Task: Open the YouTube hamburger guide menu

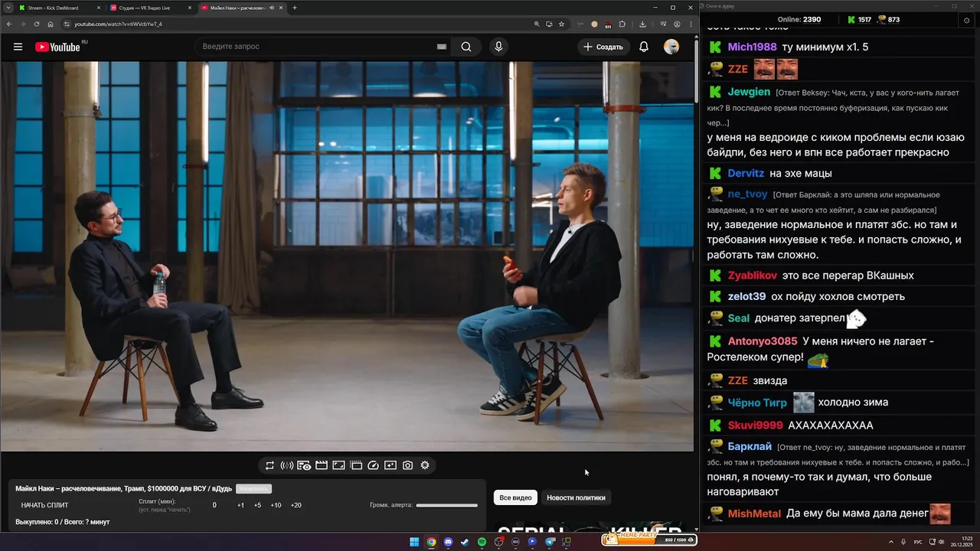Action: pyautogui.click(x=18, y=47)
